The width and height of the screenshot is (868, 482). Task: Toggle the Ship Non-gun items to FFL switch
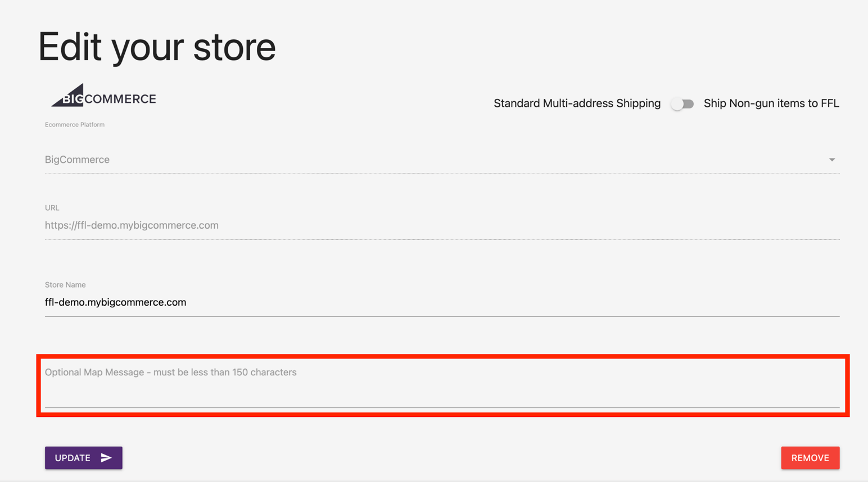tap(682, 104)
